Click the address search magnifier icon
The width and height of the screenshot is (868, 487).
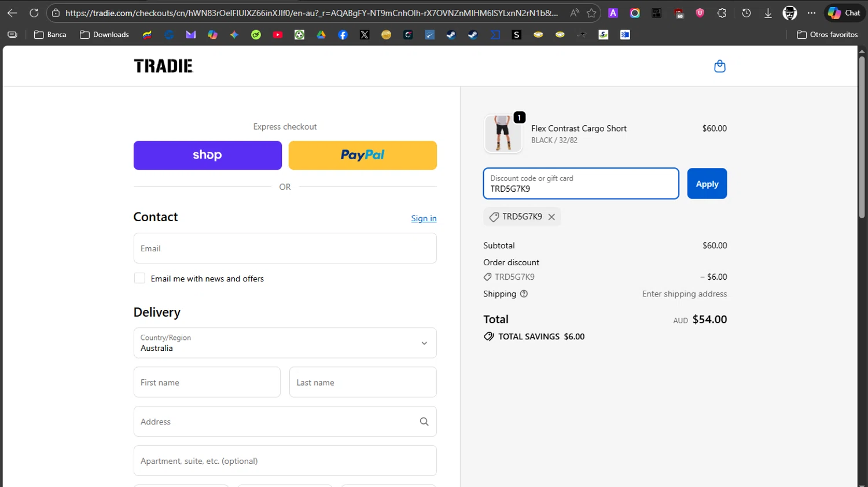coord(424,422)
